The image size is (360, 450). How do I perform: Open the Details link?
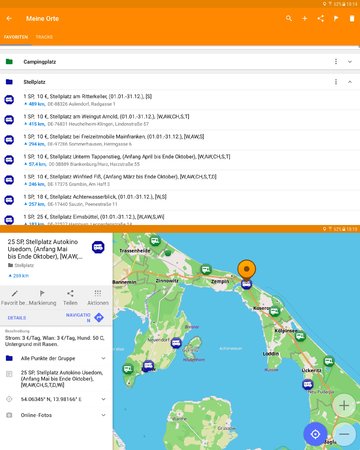[17, 318]
